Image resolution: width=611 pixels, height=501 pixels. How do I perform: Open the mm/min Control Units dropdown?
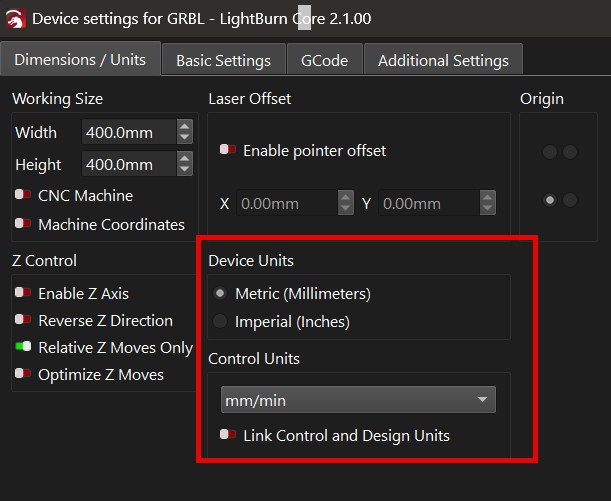[358, 400]
